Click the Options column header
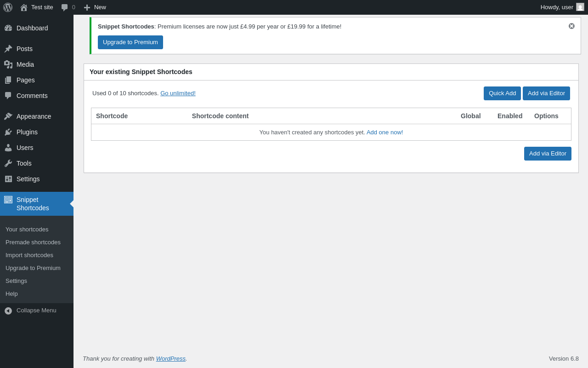 pyautogui.click(x=546, y=116)
